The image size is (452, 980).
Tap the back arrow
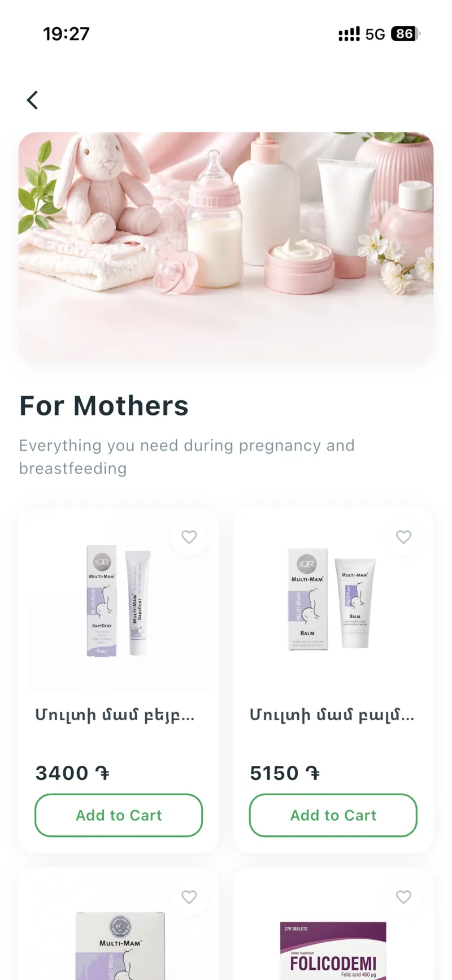point(33,100)
